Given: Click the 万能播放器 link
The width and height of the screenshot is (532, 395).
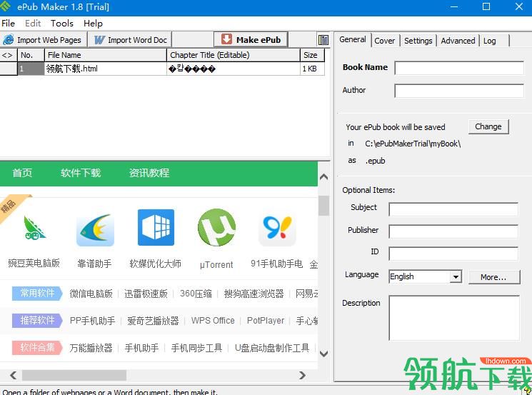Looking at the screenshot, I should [91, 348].
